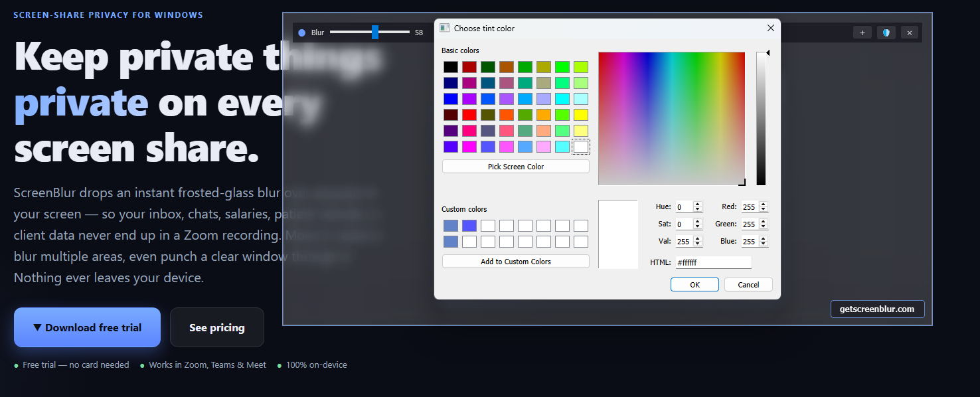Click the Blur slider handle
The image size is (980, 397).
tap(375, 32)
